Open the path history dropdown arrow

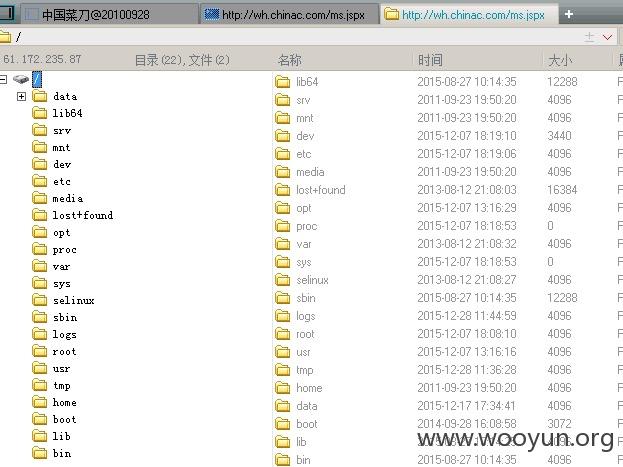point(608,37)
